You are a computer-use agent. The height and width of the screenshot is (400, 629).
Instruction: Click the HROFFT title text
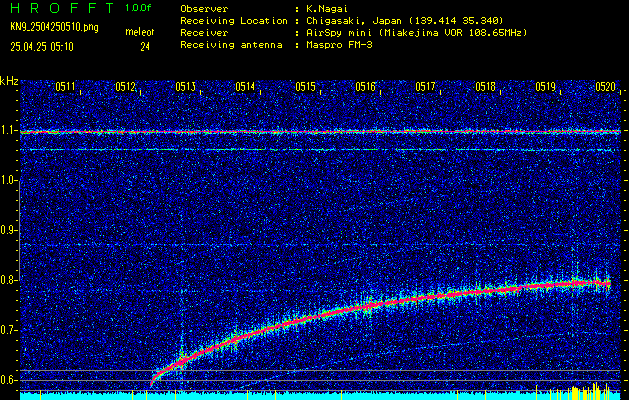click(62, 8)
